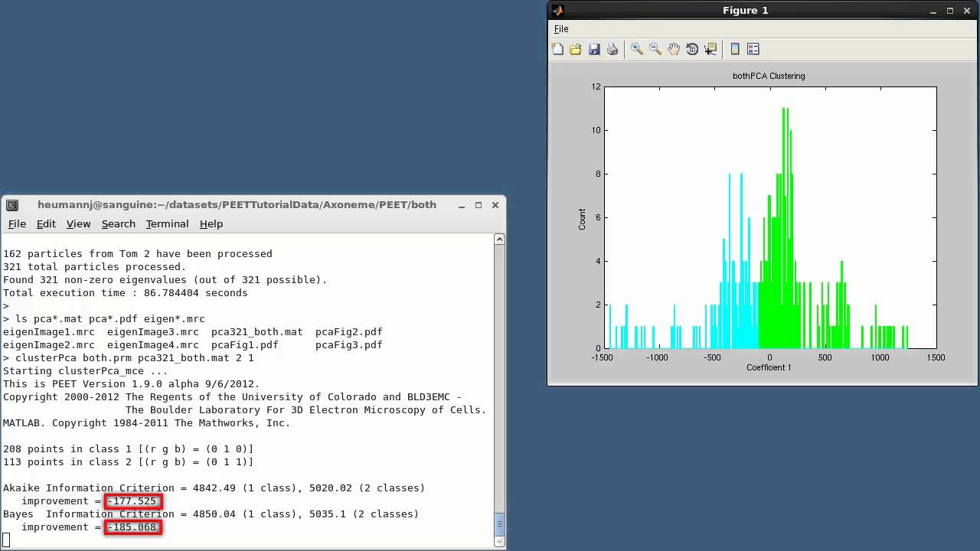The width and height of the screenshot is (980, 551).
Task: Activate the Pan hand tool
Action: click(x=674, y=49)
